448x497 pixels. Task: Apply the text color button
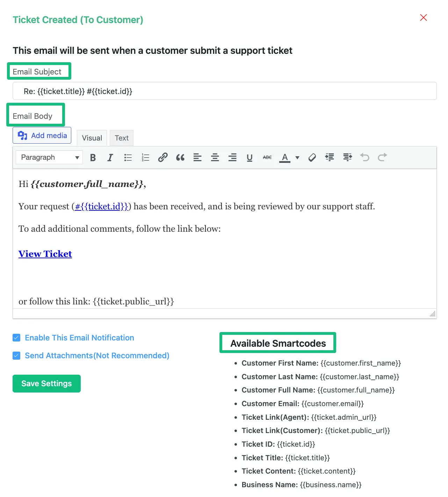coord(285,158)
